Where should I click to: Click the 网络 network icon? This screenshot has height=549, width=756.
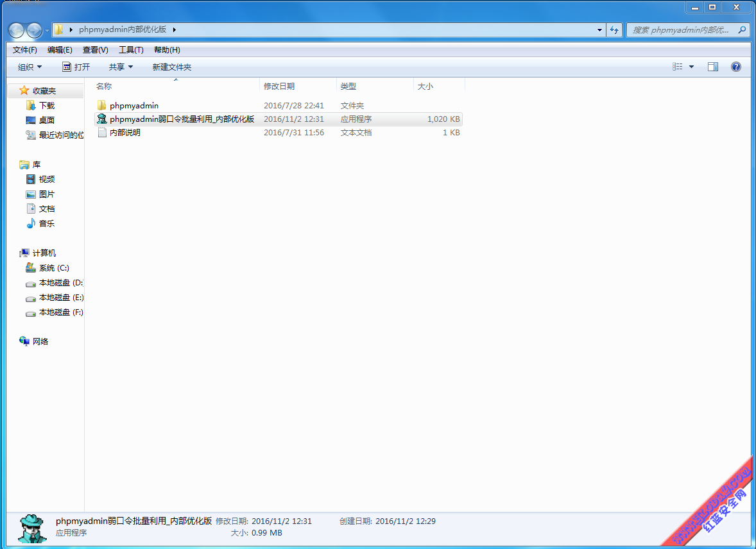coord(24,341)
